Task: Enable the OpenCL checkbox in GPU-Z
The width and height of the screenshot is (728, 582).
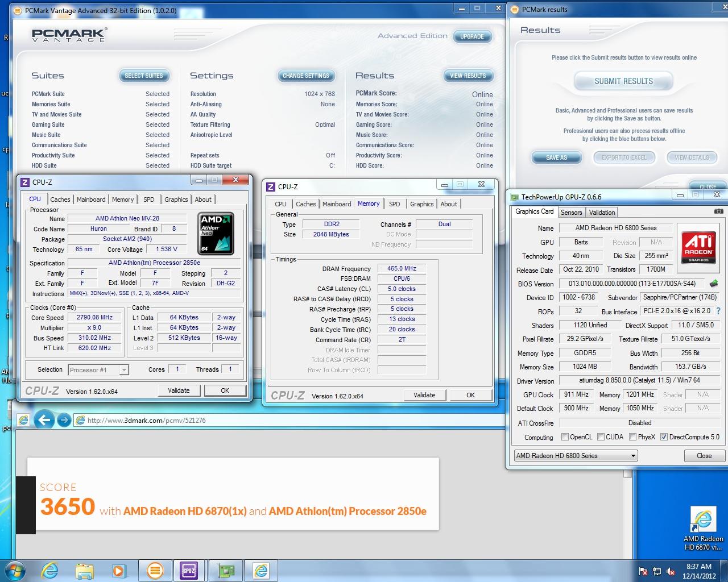Action: (565, 437)
